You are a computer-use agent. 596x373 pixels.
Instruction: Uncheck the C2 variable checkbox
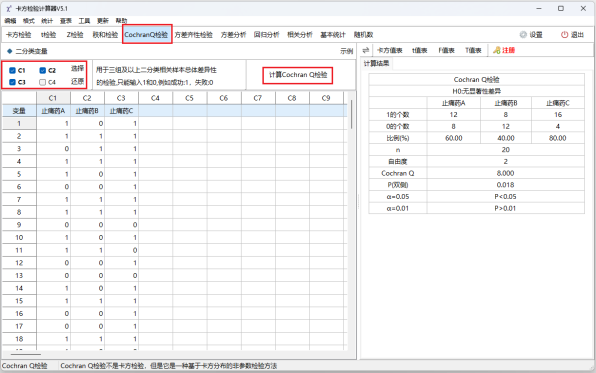click(43, 70)
